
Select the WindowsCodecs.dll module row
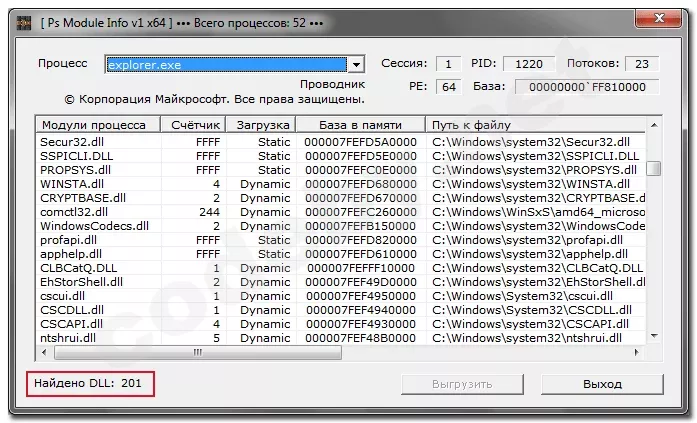pos(341,226)
